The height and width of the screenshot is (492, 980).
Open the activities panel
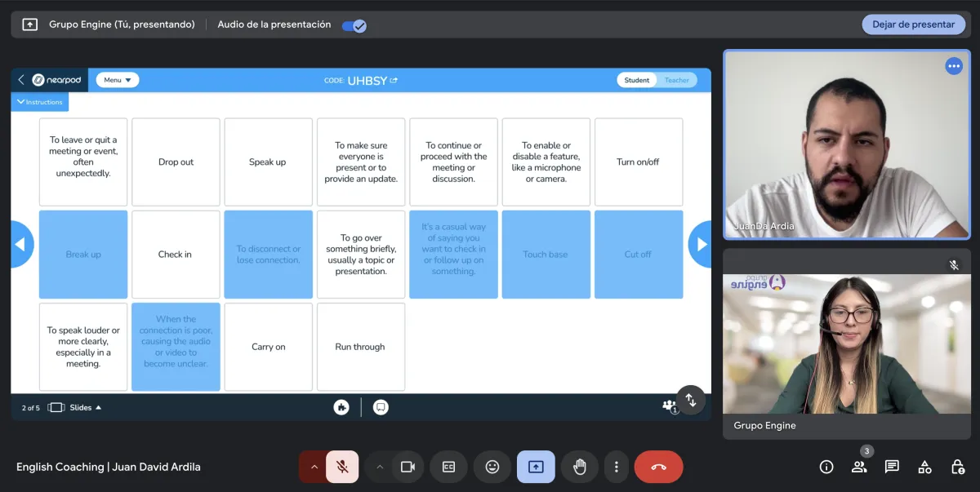tap(924, 467)
